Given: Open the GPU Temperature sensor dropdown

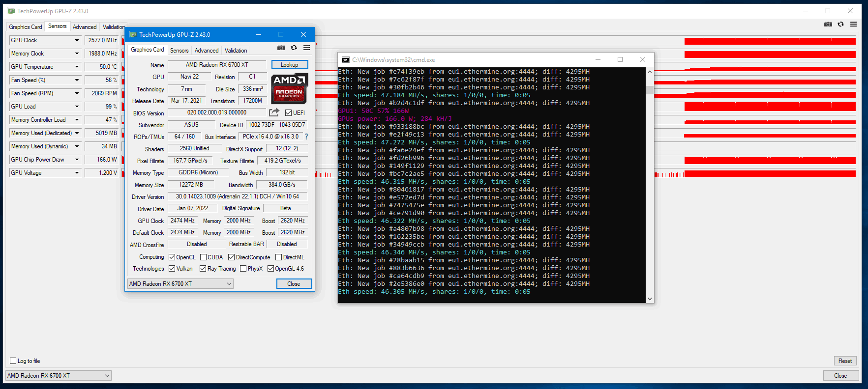Looking at the screenshot, I should (77, 67).
